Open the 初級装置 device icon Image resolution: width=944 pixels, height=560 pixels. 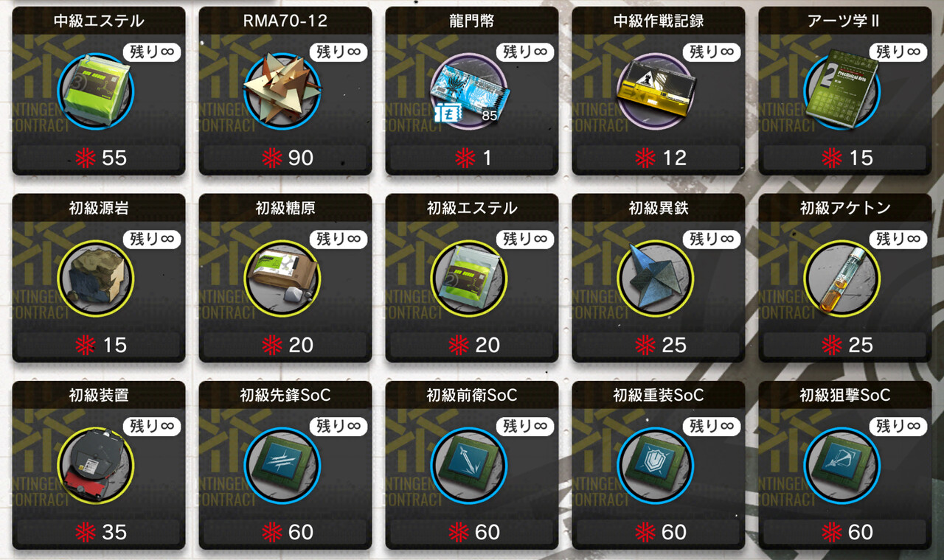pos(96,466)
